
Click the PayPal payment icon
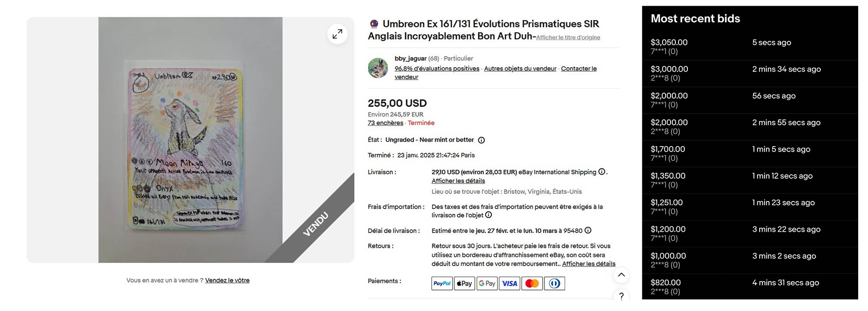(442, 283)
